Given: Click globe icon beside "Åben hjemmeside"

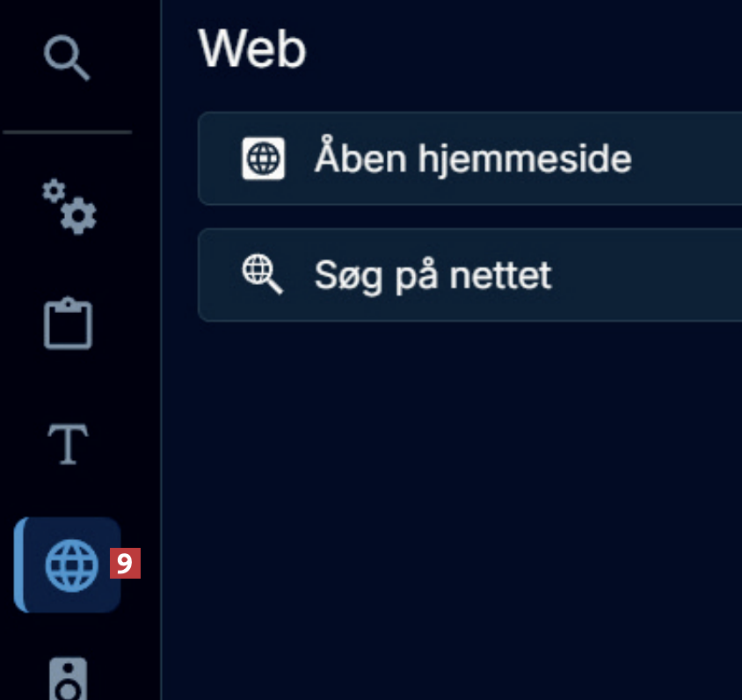Looking at the screenshot, I should (x=263, y=159).
